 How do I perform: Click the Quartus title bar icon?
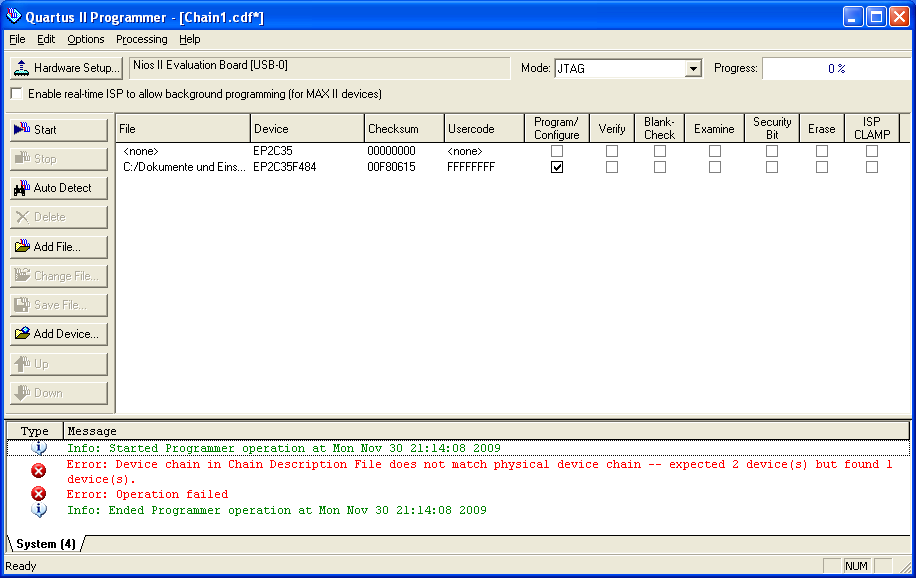(13, 16)
